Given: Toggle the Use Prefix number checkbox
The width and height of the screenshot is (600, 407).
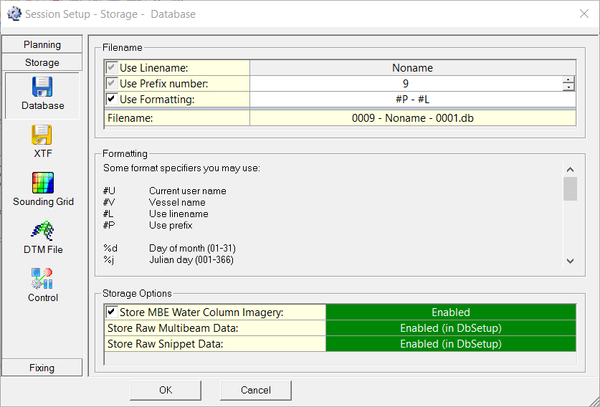Looking at the screenshot, I should click(111, 84).
